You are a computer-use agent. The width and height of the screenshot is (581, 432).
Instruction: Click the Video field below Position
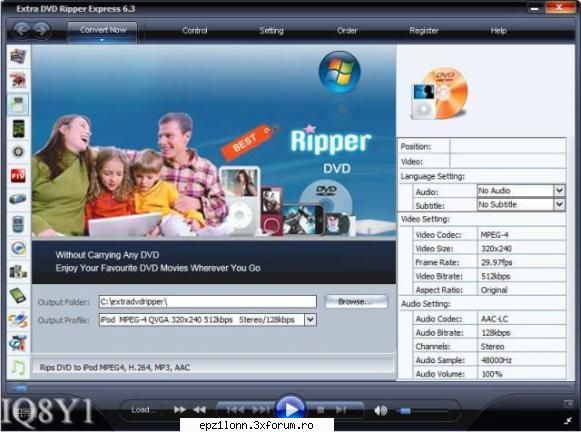508,161
